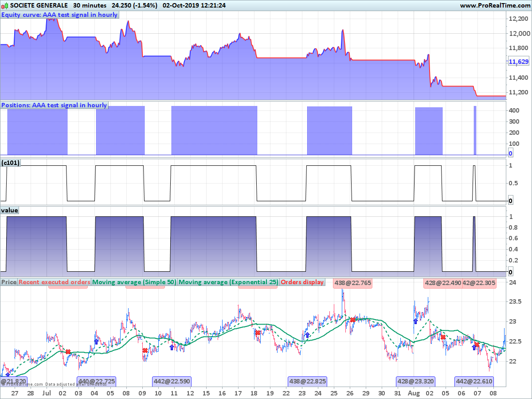Click the red X exit marker near August 05
The image size is (532, 399).
[443, 337]
